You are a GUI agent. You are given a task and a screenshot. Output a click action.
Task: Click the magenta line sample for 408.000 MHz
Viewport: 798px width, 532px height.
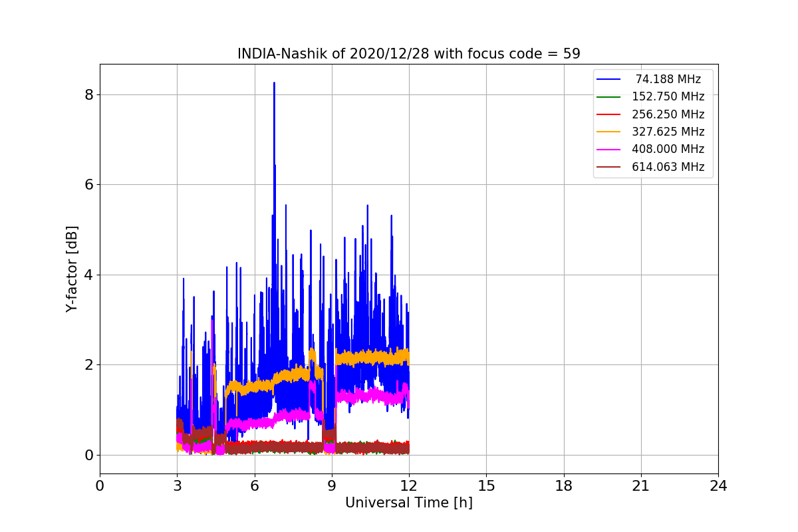609,149
